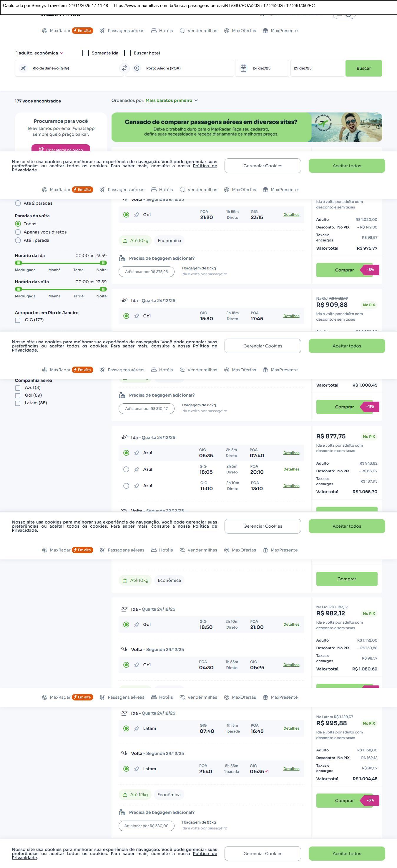Filter by Latam airline checkbox
This screenshot has height=868, width=397.
pos(18,403)
